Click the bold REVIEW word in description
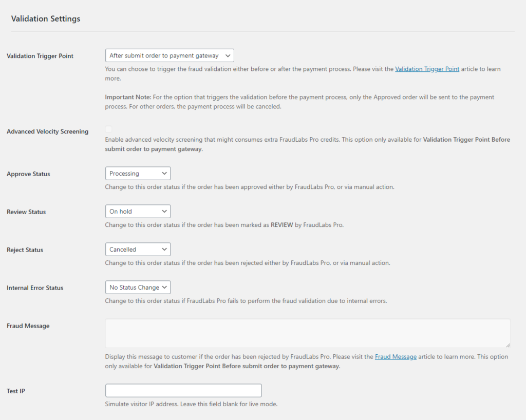Screen dimensions: 526x420 click(282, 225)
